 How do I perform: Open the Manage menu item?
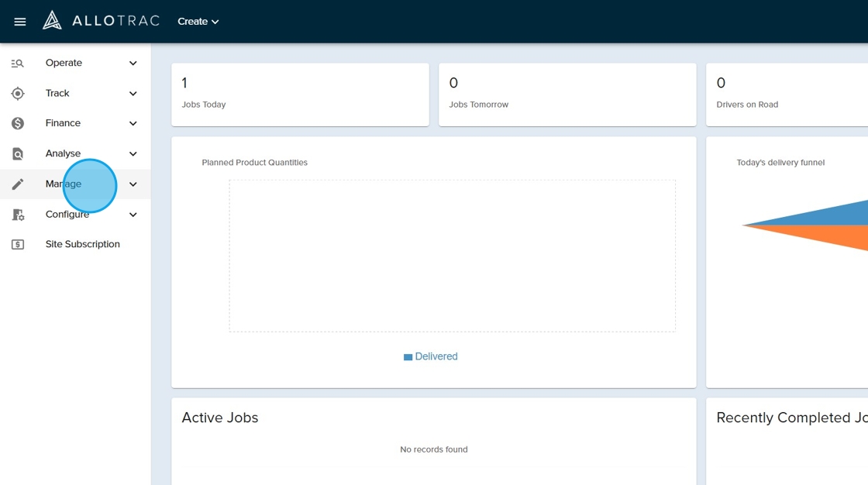coord(63,184)
